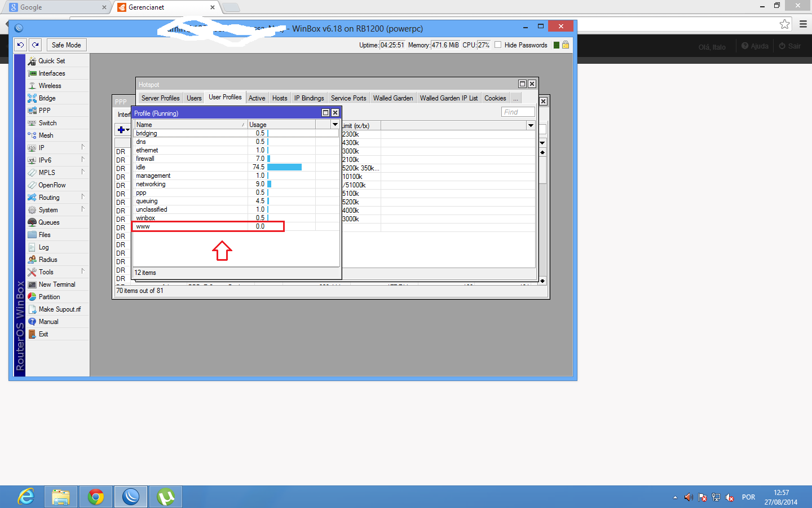Viewport: 812px width, 508px height.
Task: Switch to the Server Profiles tab
Action: coord(161,98)
